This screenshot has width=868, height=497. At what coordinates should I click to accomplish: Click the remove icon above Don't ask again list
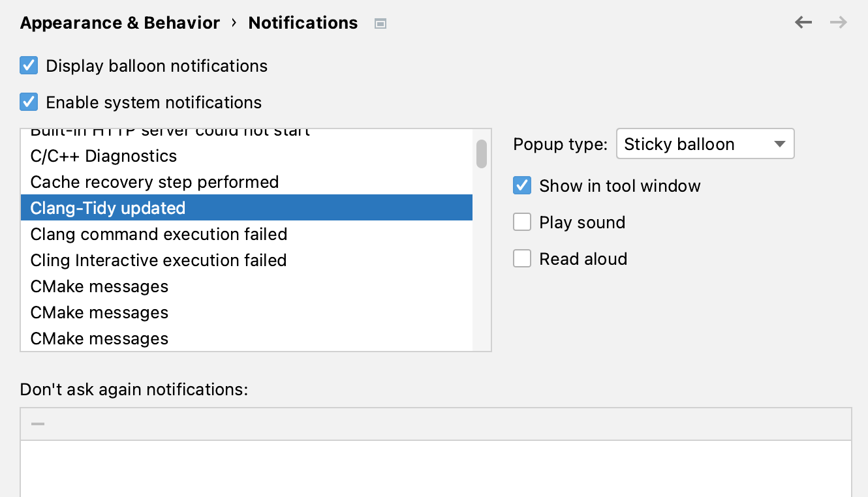[x=37, y=423]
